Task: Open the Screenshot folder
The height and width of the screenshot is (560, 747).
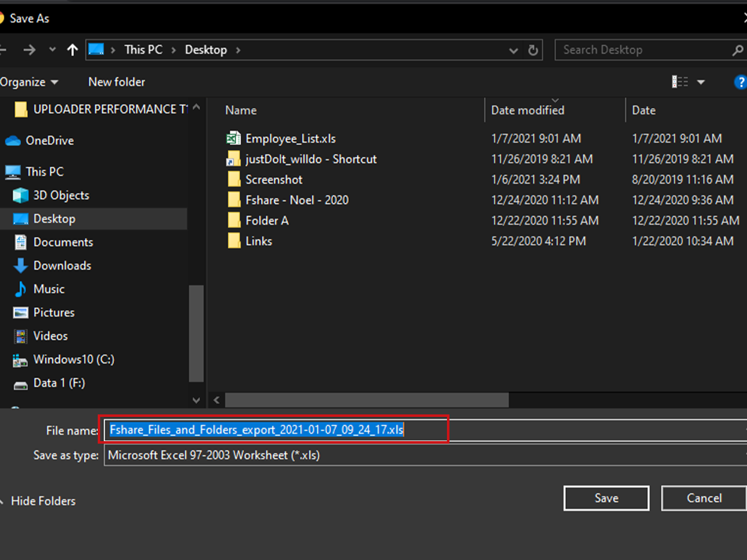Action: click(273, 180)
